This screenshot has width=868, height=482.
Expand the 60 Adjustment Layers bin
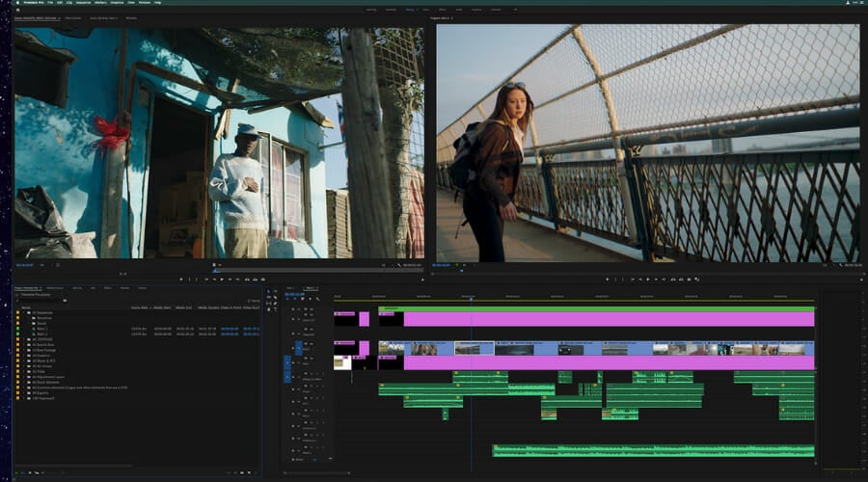pos(24,377)
